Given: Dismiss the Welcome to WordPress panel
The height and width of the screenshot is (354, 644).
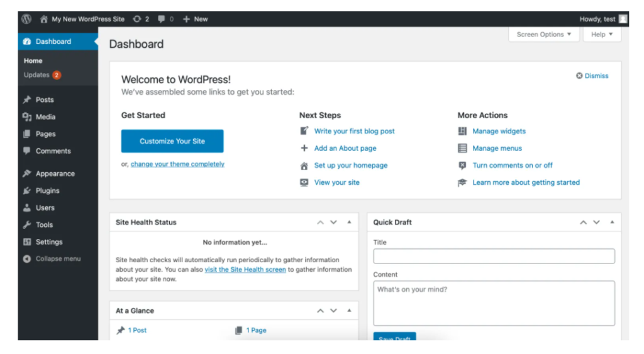Looking at the screenshot, I should pos(592,75).
